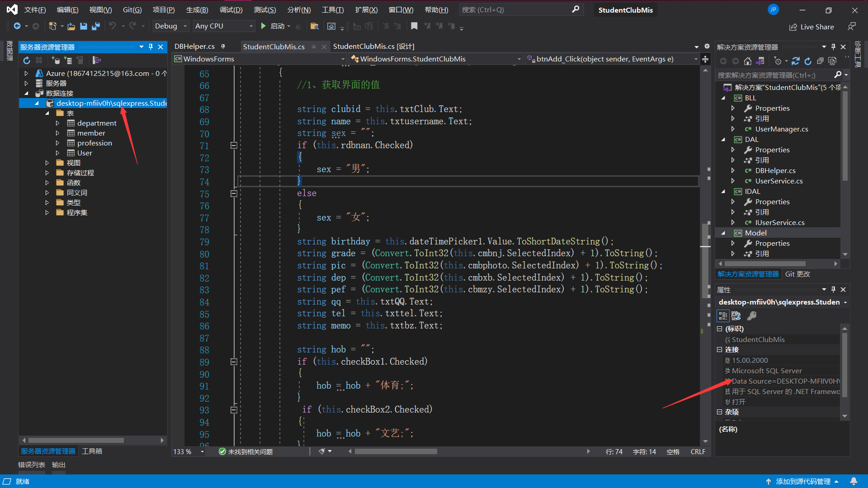Collapse the else block at line 75
868x488 pixels.
(x=234, y=193)
